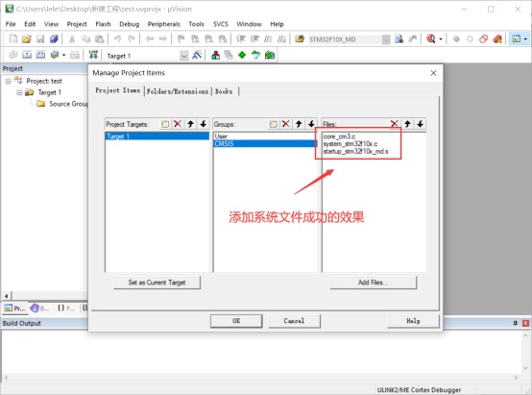Collapse the Target 1 tree node
Screen dimensions: 532x395
pyautogui.click(x=19, y=92)
